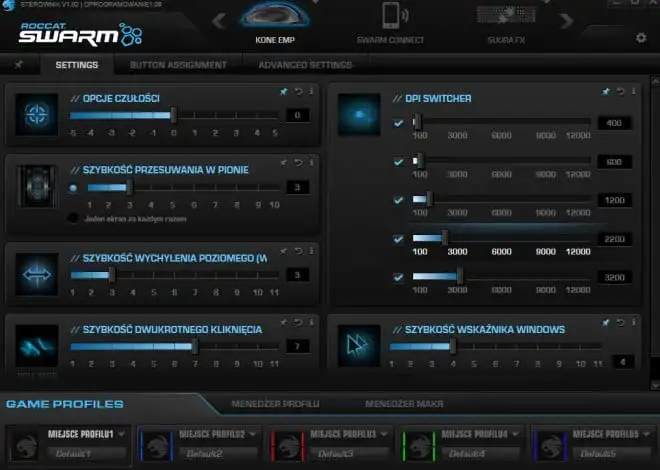Open Swarm settings gear

tap(641, 38)
